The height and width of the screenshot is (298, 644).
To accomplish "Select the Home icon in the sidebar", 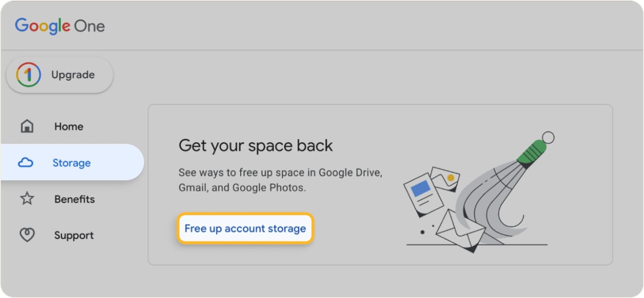I will pyautogui.click(x=26, y=126).
